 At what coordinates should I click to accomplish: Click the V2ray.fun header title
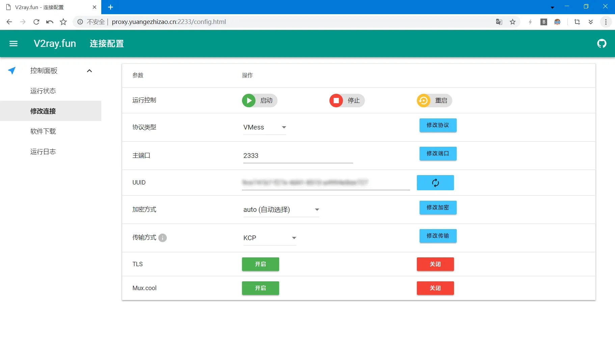[x=55, y=44]
